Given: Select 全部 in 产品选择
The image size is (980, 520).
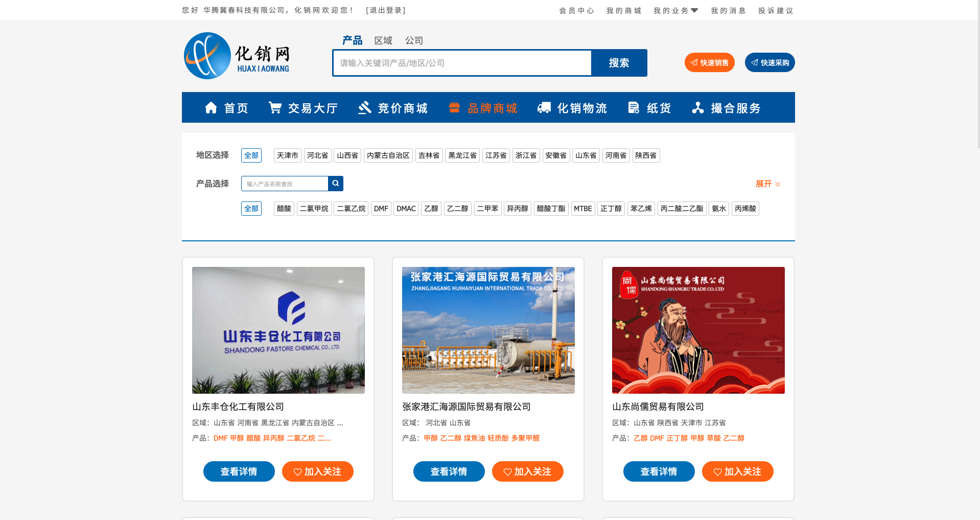Looking at the screenshot, I should tap(251, 209).
